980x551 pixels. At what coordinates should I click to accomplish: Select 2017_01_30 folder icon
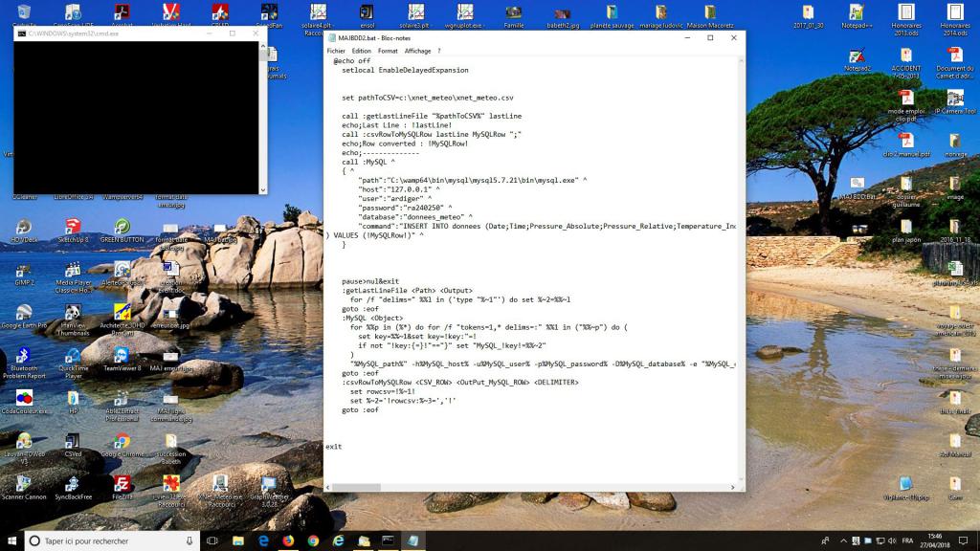pyautogui.click(x=808, y=16)
